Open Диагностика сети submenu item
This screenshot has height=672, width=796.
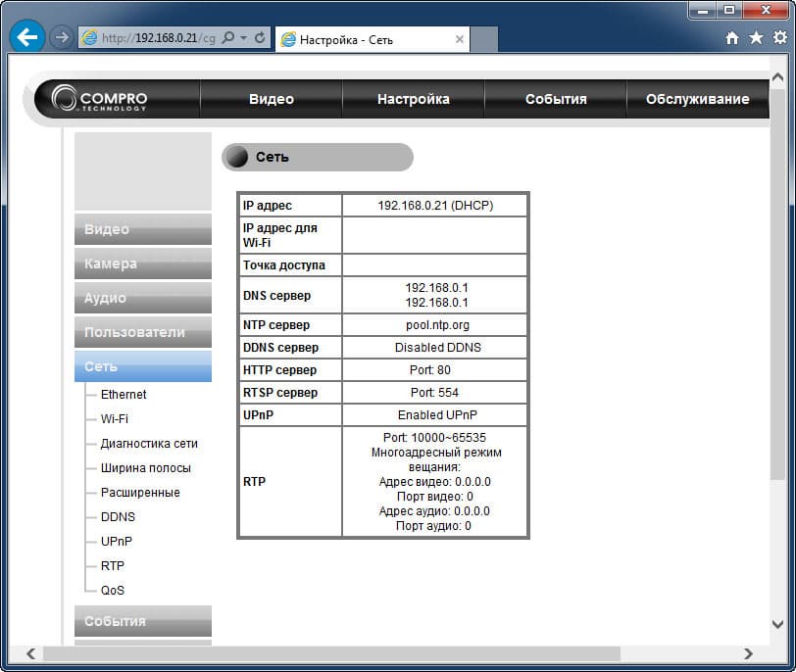pyautogui.click(x=149, y=444)
